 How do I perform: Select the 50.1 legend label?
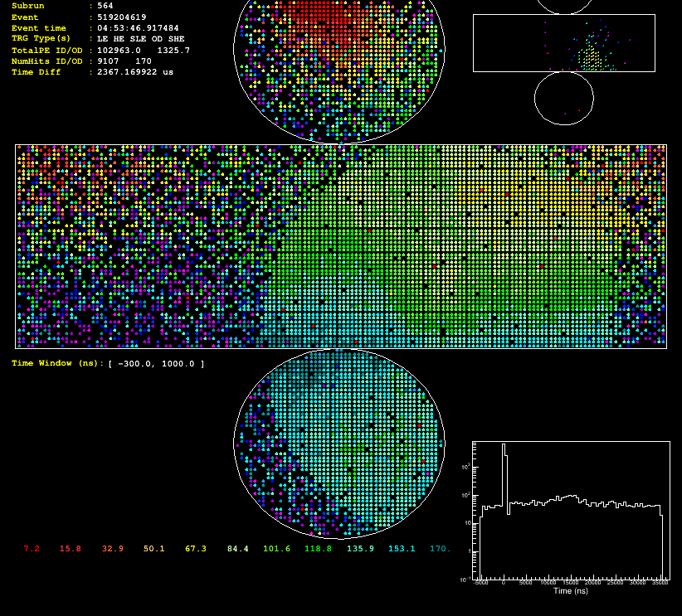click(154, 549)
